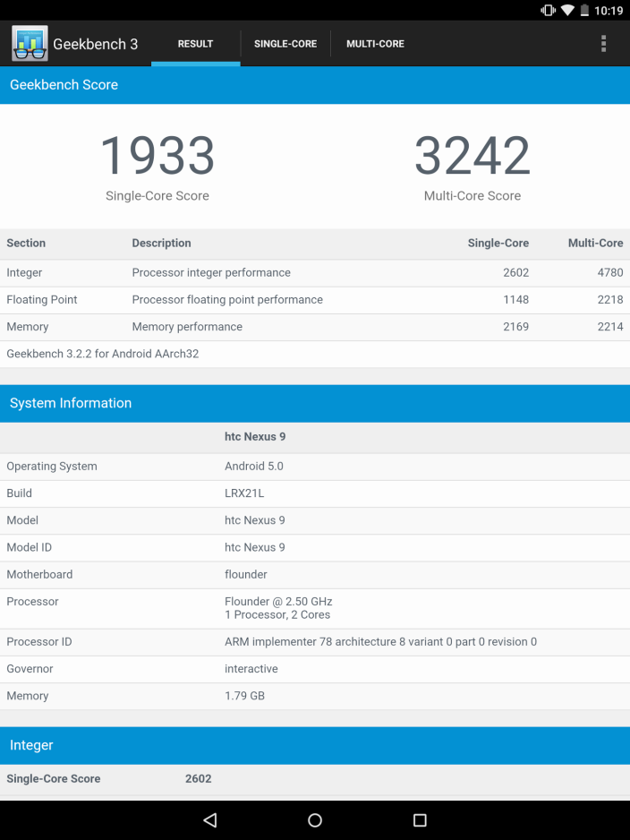630x840 pixels.
Task: Tap the 3242 multi-core score
Action: pos(472,157)
